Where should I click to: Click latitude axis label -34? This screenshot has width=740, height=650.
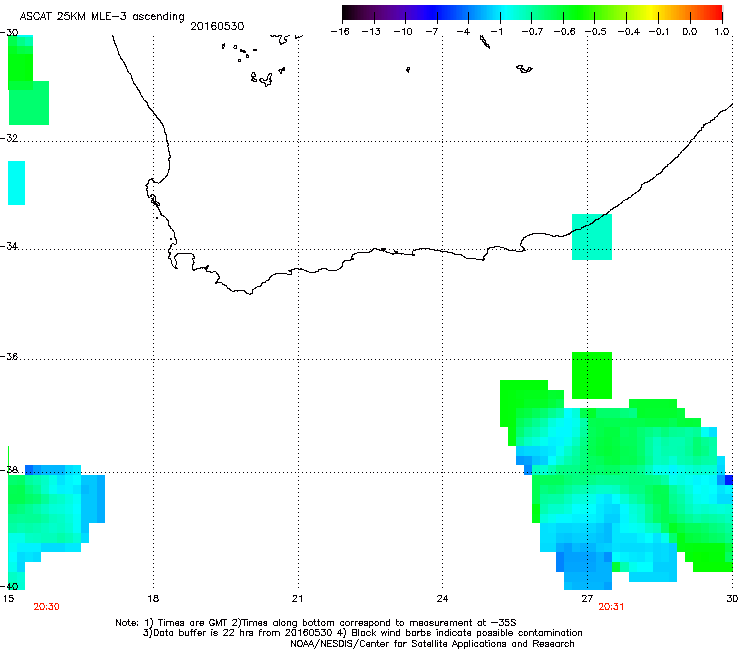9,246
